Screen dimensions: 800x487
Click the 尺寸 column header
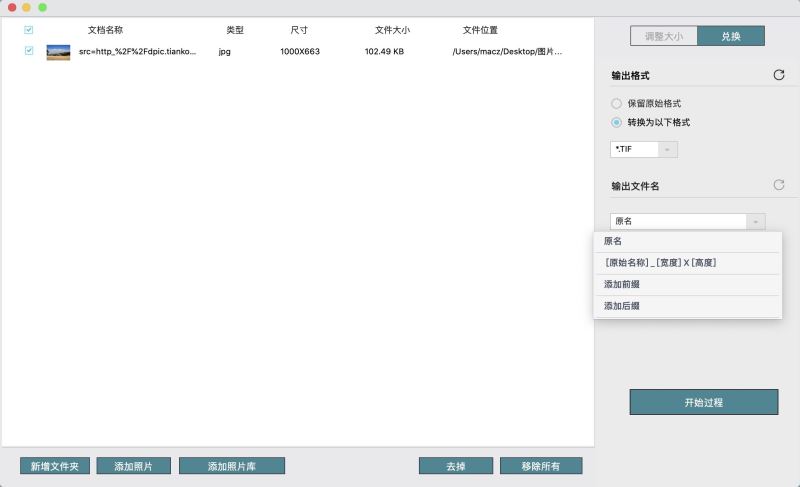pos(299,30)
